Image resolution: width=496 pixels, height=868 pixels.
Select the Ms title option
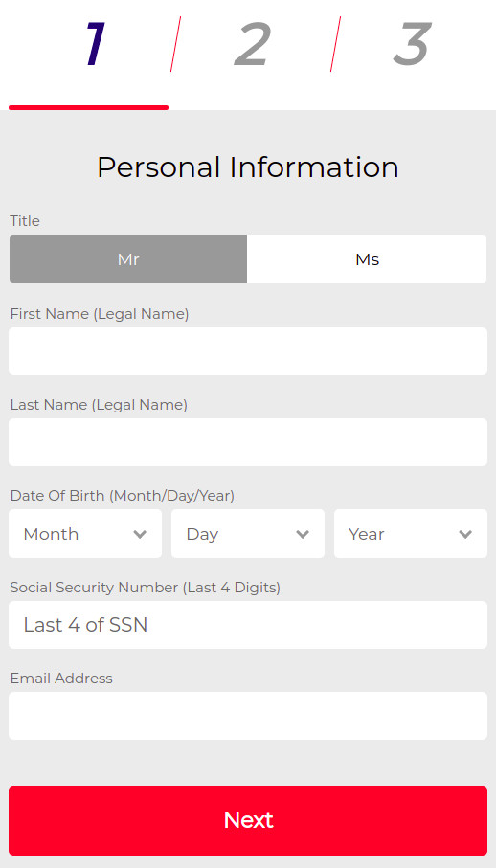367,259
